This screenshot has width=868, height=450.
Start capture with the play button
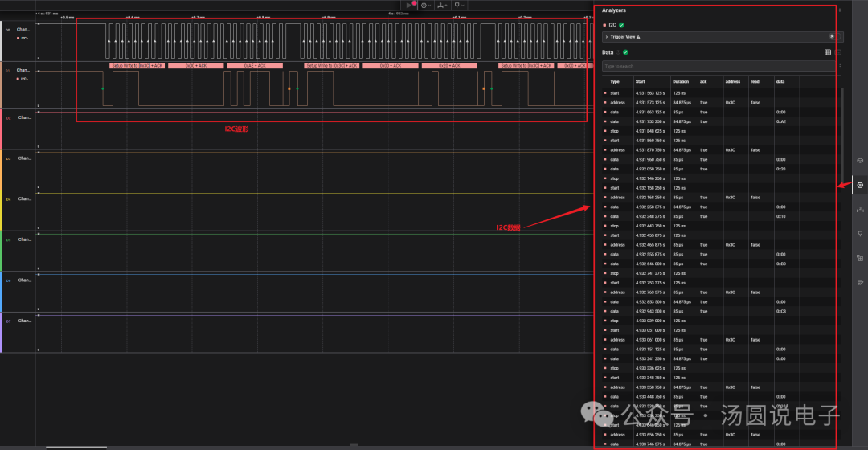coord(409,5)
